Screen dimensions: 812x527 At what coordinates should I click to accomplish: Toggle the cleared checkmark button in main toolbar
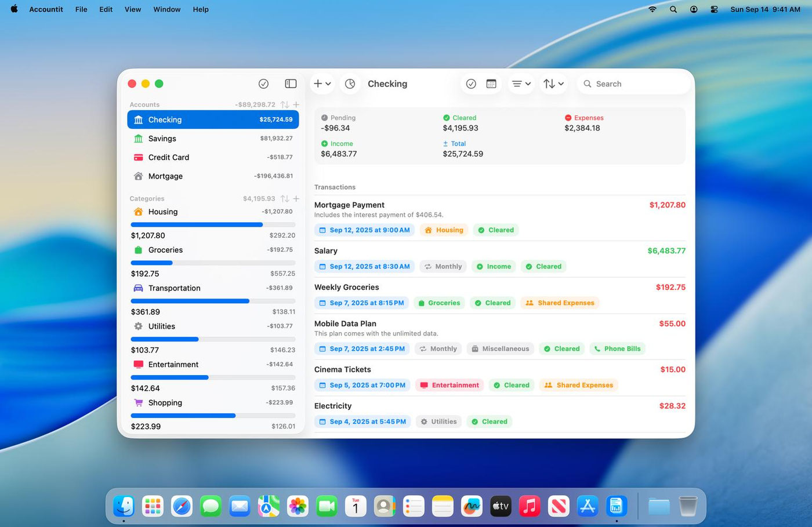(x=471, y=84)
